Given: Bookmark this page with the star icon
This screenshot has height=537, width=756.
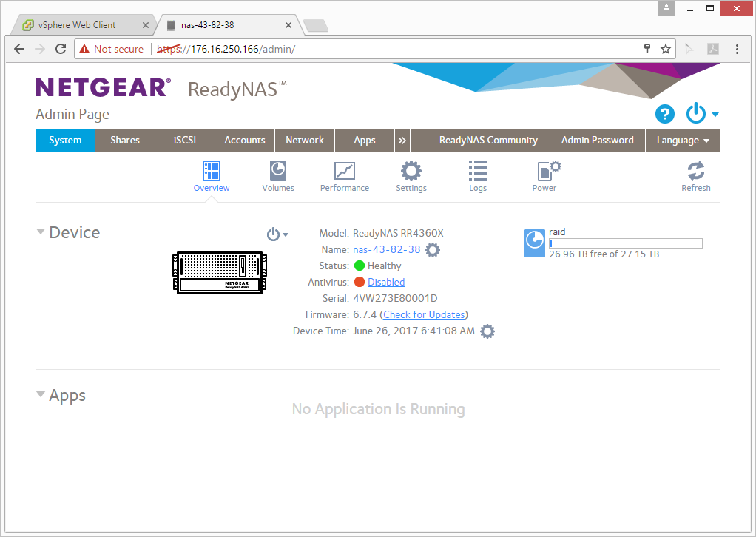Looking at the screenshot, I should coord(666,49).
